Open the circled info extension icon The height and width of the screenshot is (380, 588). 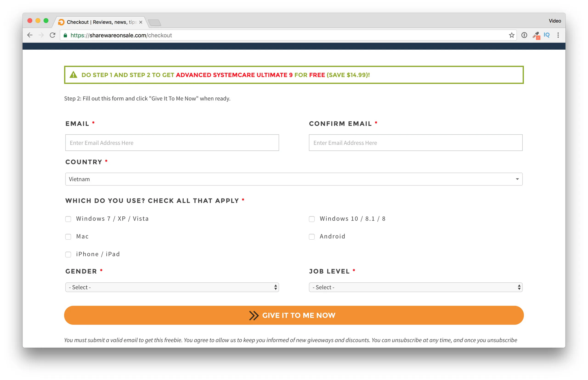[524, 35]
